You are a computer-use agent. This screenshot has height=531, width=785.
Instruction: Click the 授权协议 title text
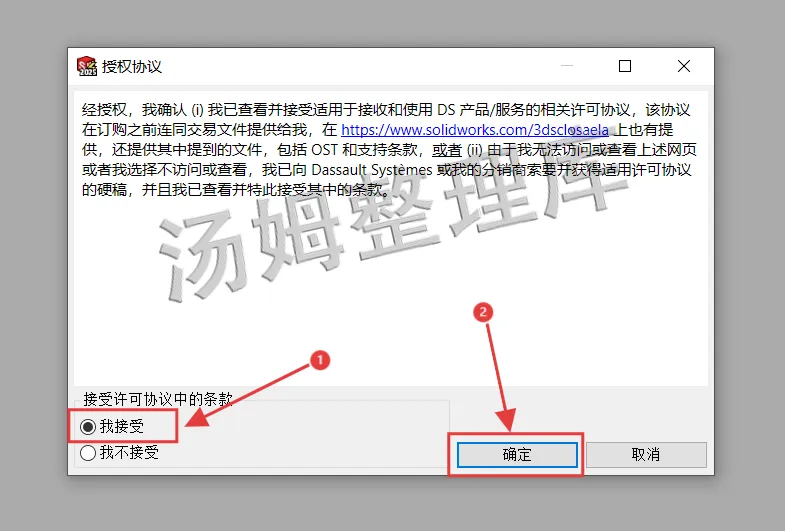(x=132, y=67)
